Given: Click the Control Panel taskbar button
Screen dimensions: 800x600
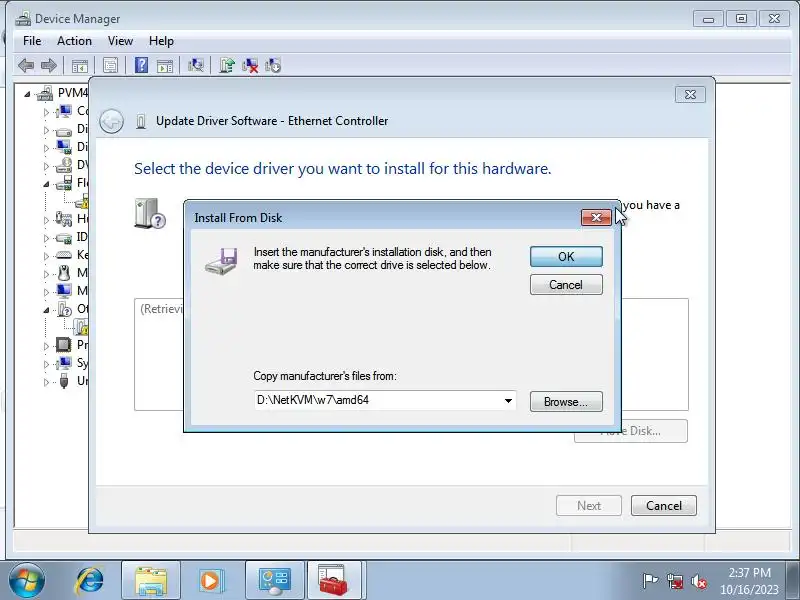Looking at the screenshot, I should tap(274, 581).
